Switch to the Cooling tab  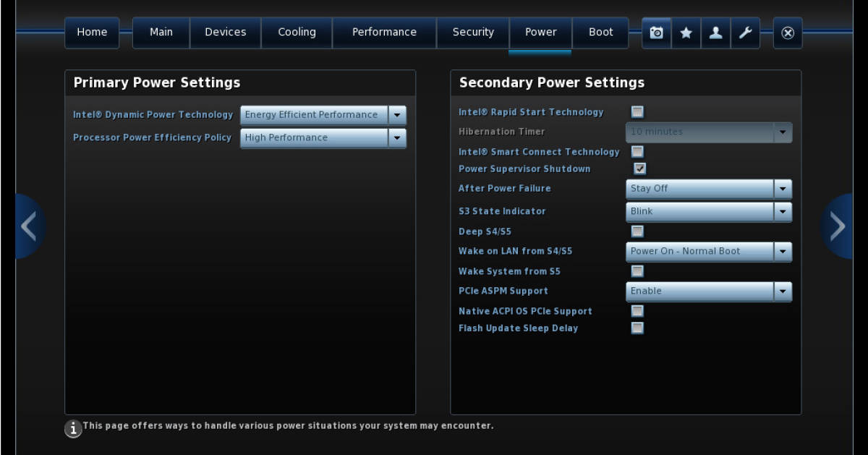[297, 32]
